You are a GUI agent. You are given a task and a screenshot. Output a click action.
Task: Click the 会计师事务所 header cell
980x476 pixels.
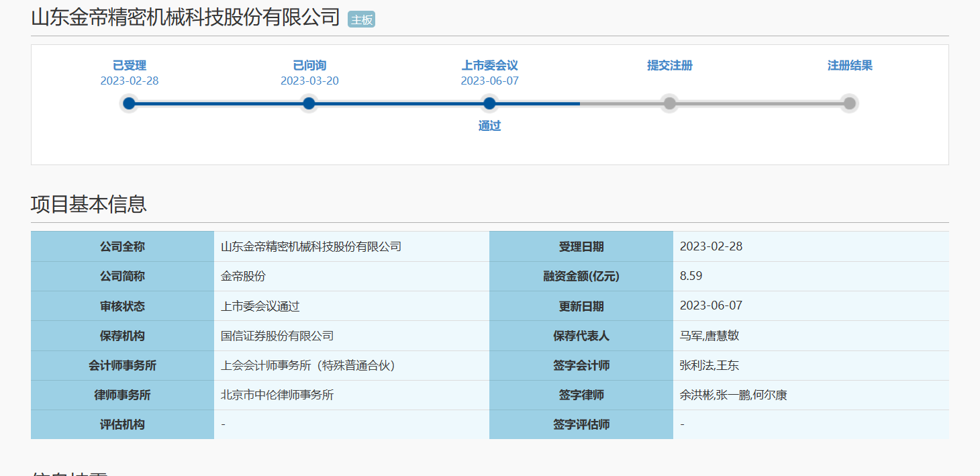pyautogui.click(x=122, y=365)
